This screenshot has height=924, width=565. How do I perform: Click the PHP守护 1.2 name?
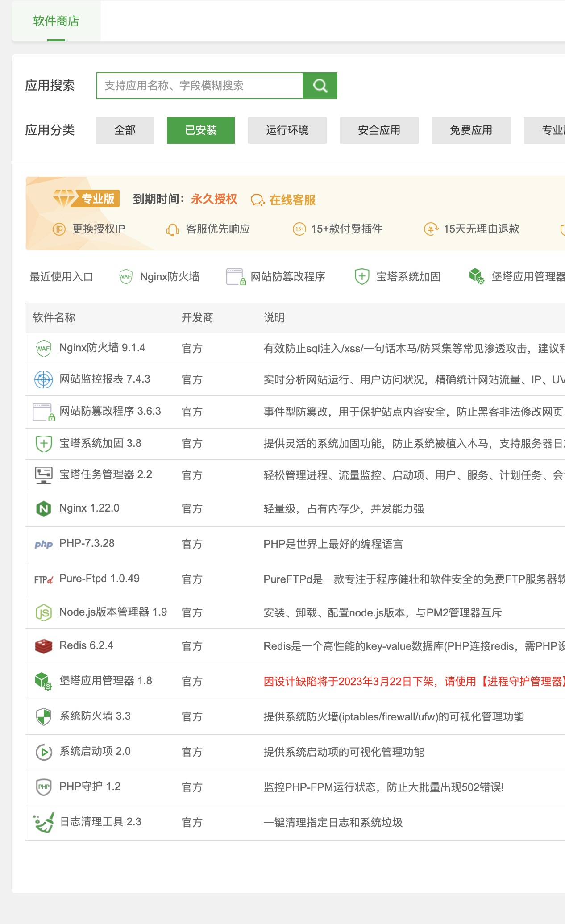click(90, 787)
